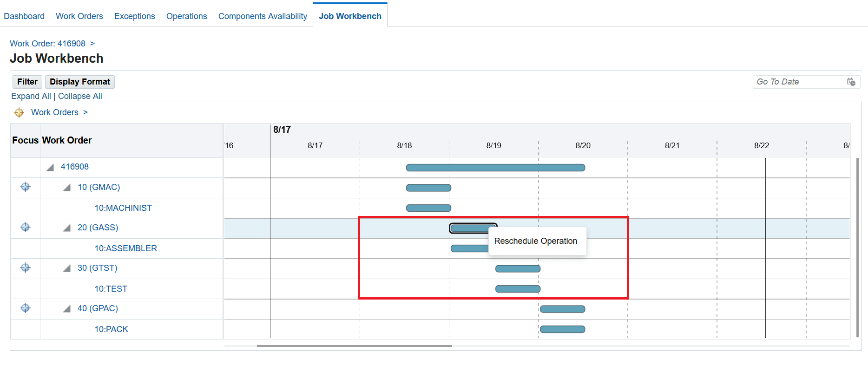The height and width of the screenshot is (372, 868).
Task: Open the 40 (GPAC) operation link
Action: [98, 308]
